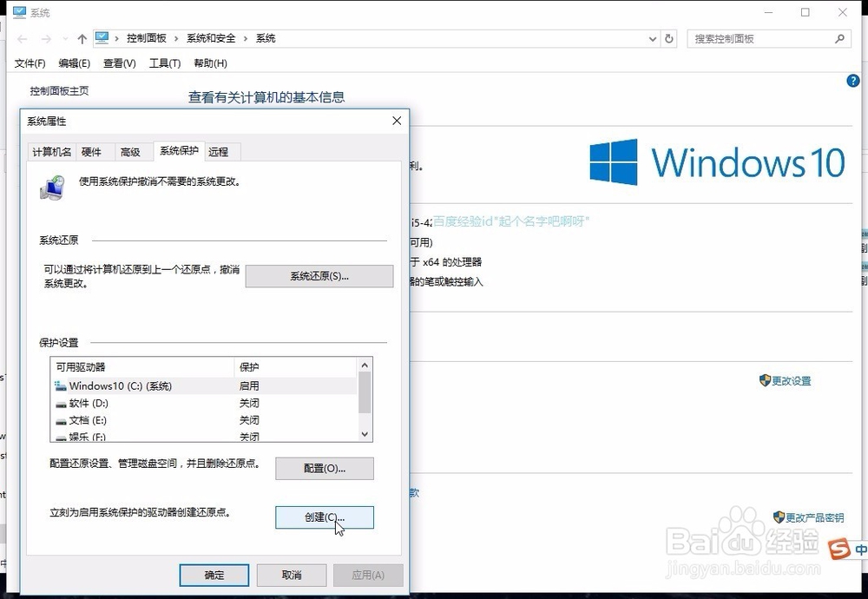
Task: Switch to the 硬件 tab
Action: [94, 151]
